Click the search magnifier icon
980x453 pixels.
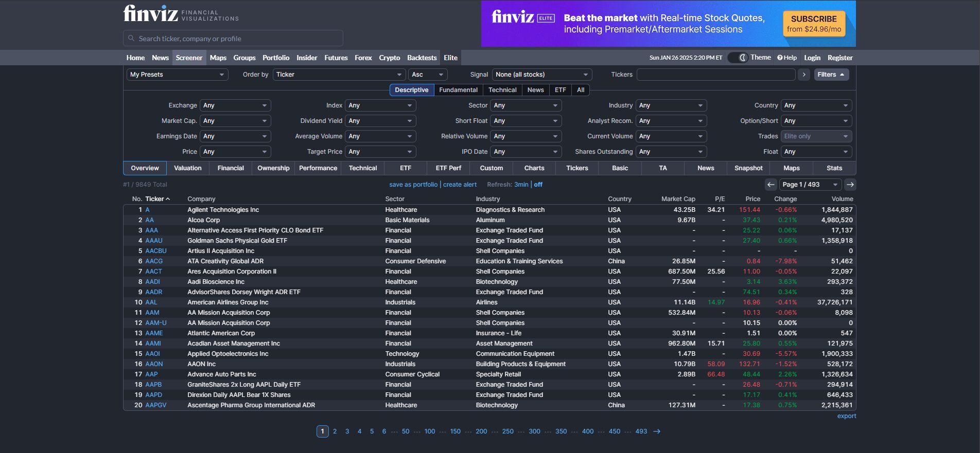click(131, 38)
